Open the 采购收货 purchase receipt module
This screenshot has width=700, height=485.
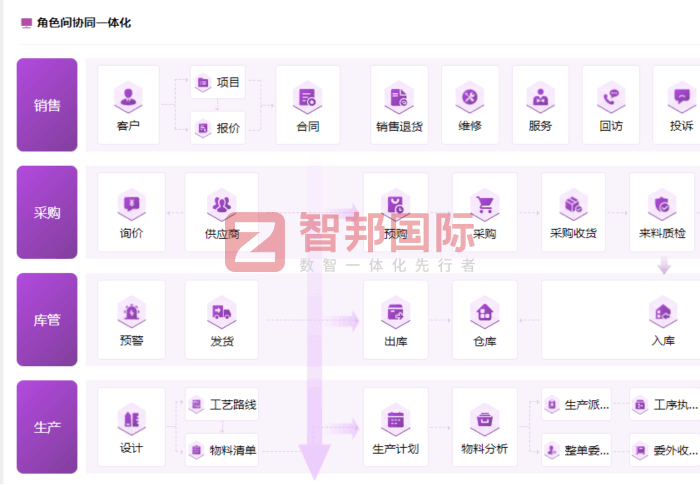click(573, 212)
